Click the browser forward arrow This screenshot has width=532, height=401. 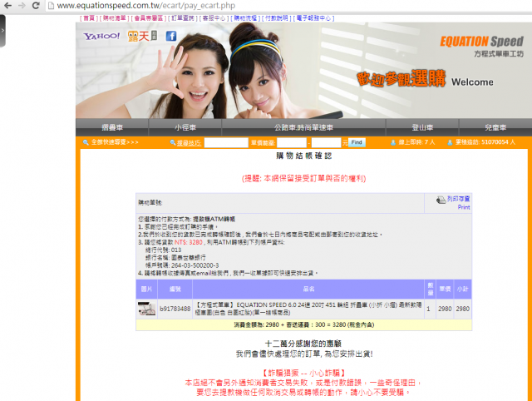[22, 6]
